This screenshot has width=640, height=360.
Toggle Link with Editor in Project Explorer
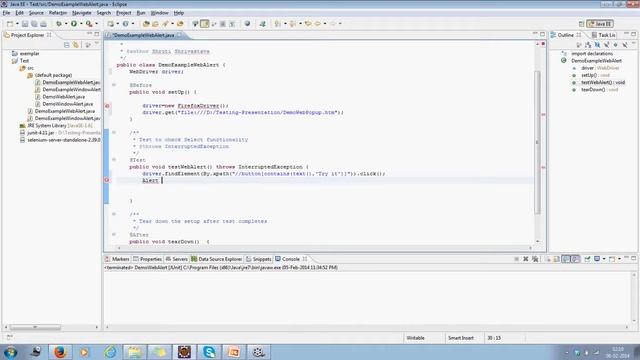click(x=76, y=45)
